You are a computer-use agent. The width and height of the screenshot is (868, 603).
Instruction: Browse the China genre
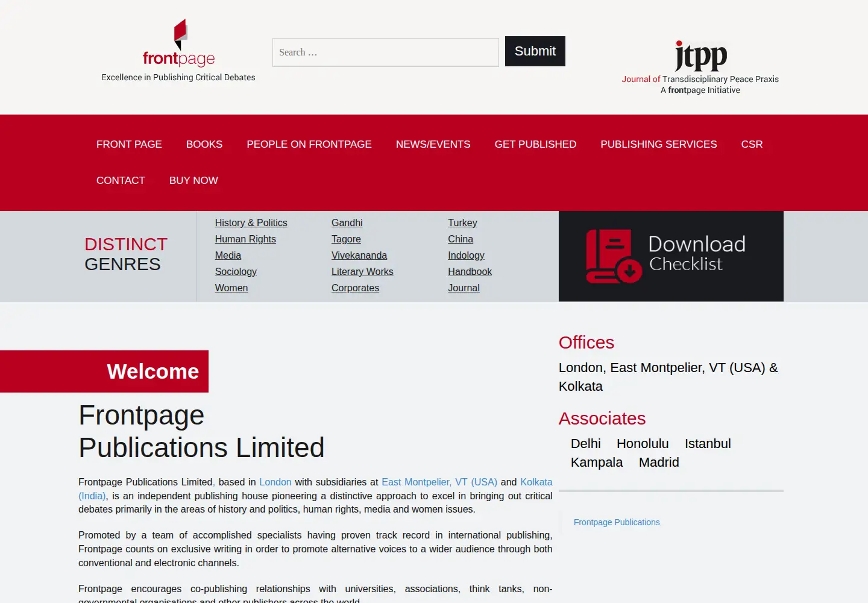click(461, 239)
